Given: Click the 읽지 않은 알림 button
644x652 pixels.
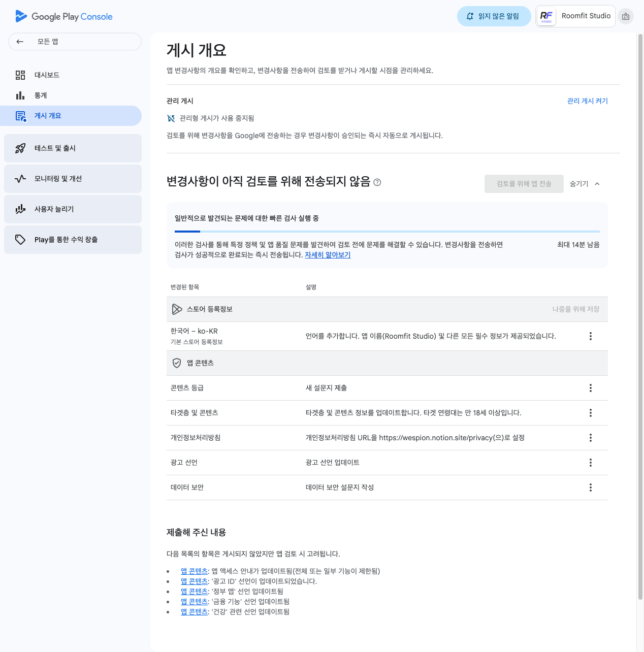Looking at the screenshot, I should (x=494, y=16).
